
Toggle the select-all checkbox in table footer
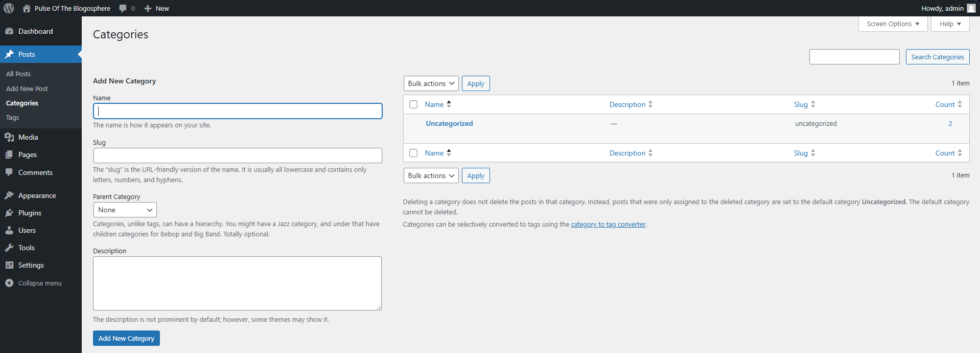pos(413,153)
